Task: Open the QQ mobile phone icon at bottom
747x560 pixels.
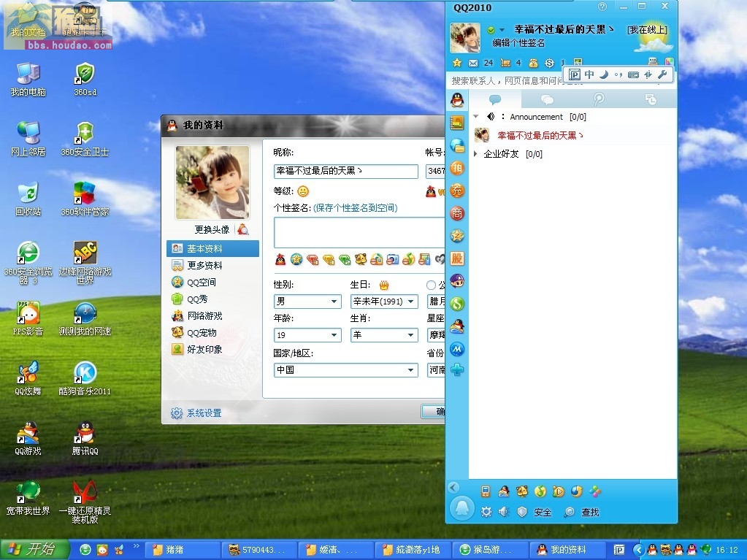Action: pyautogui.click(x=486, y=491)
